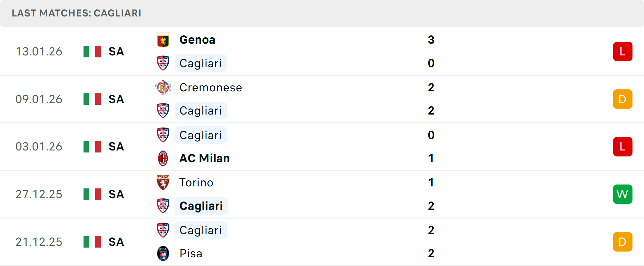Click the Genoa club crest icon
This screenshot has height=266, width=644.
(163, 40)
